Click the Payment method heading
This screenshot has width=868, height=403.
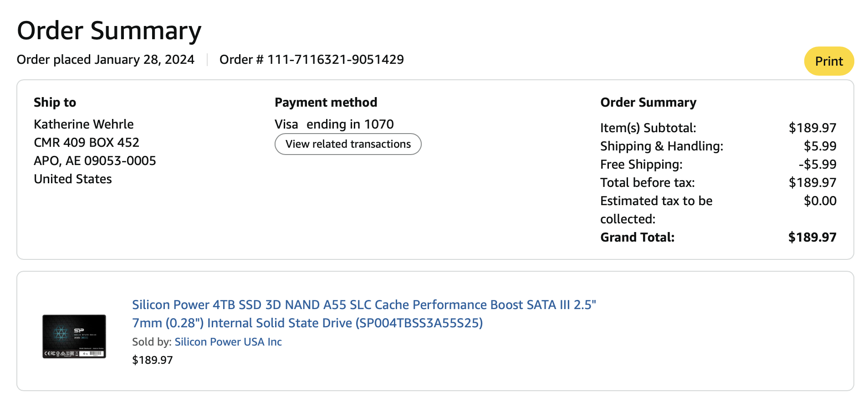pos(326,103)
